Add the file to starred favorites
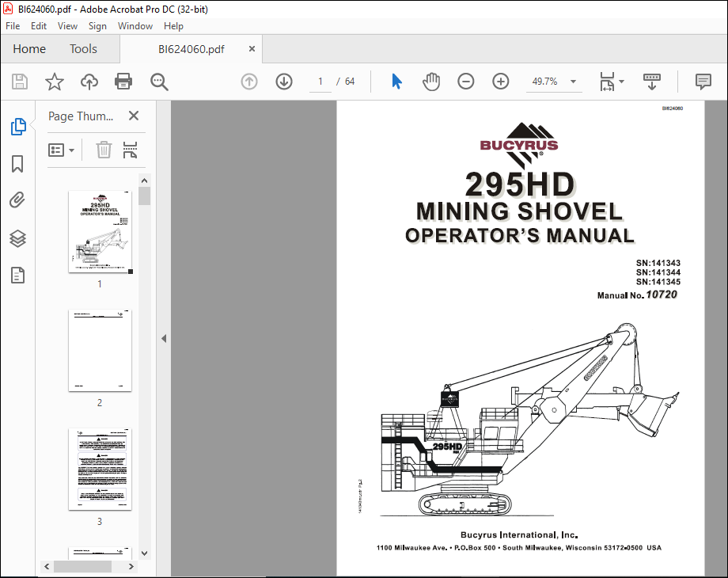 click(x=55, y=82)
